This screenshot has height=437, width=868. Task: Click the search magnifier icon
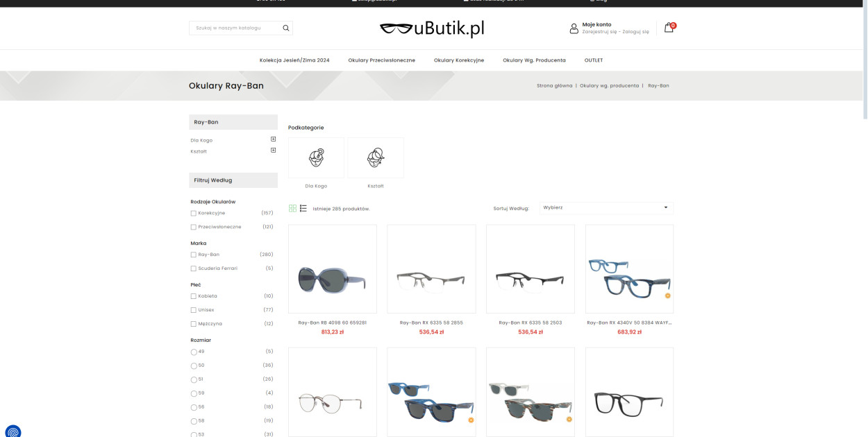285,28
